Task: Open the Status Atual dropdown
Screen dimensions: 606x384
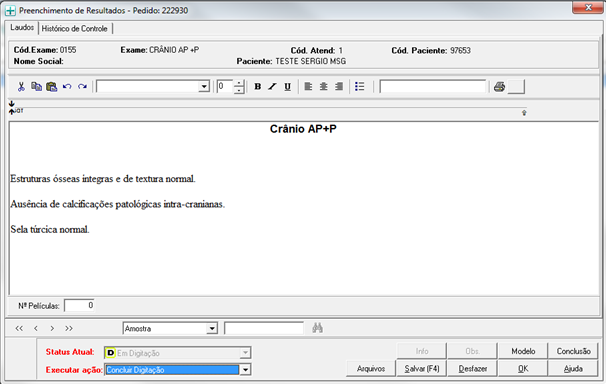Action: click(245, 353)
